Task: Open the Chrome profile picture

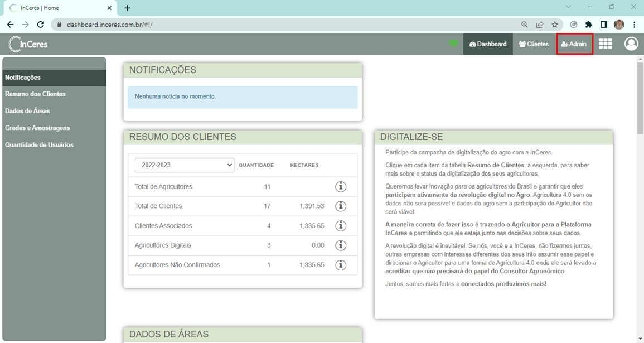Action: point(619,25)
